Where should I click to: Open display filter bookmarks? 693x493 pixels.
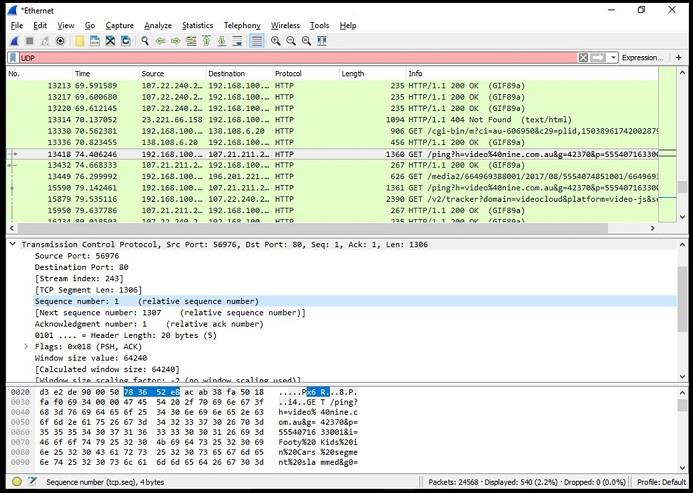pos(13,58)
